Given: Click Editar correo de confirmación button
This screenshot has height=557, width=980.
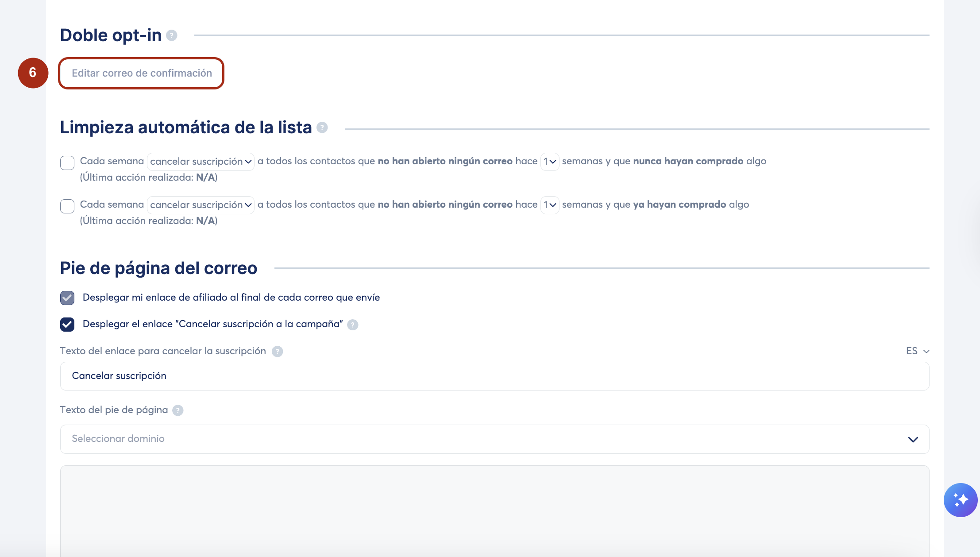Looking at the screenshot, I should pos(142,73).
